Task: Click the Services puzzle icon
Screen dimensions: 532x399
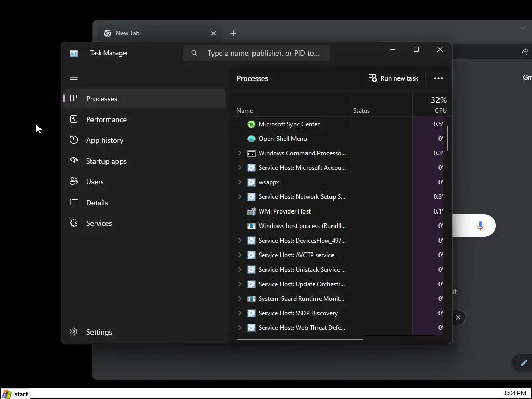Action: (74, 223)
